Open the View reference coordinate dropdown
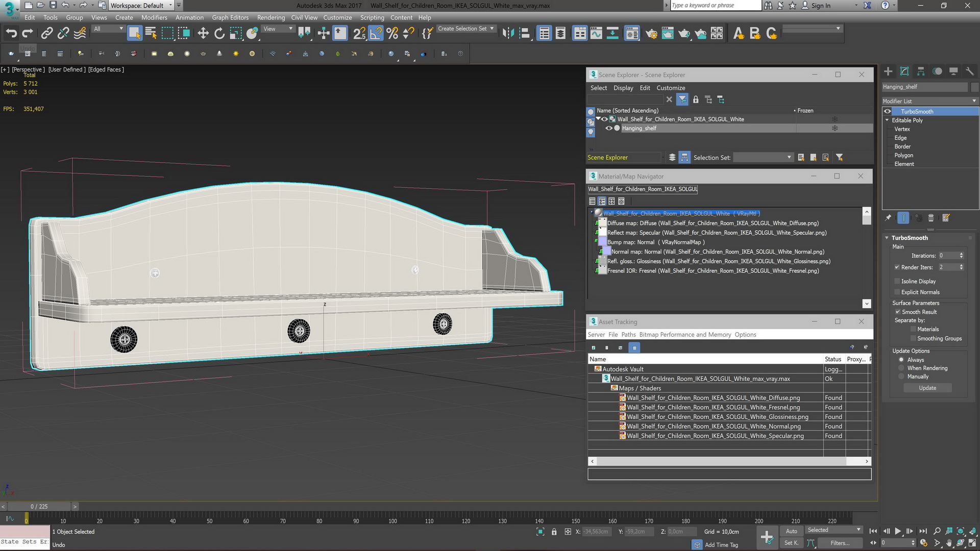The width and height of the screenshot is (980, 551). [278, 29]
